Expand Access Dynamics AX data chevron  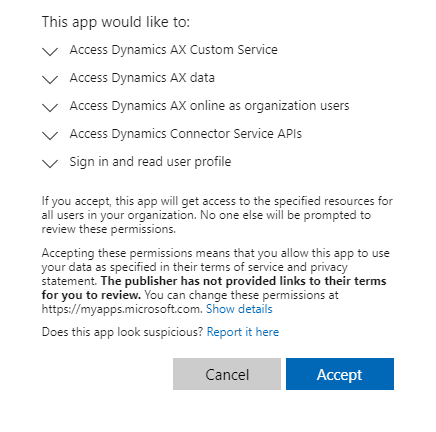tap(50, 79)
